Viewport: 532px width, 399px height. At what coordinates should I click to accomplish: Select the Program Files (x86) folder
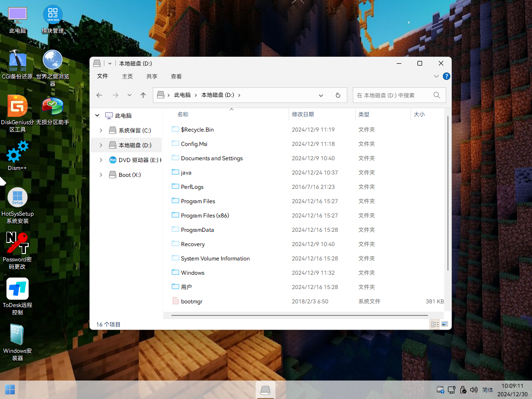coord(205,216)
